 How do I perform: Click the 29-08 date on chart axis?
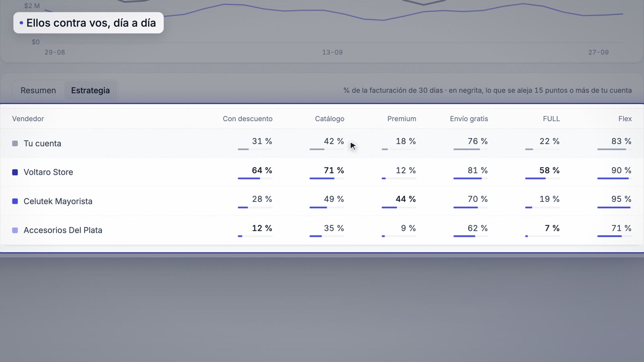[x=55, y=52]
